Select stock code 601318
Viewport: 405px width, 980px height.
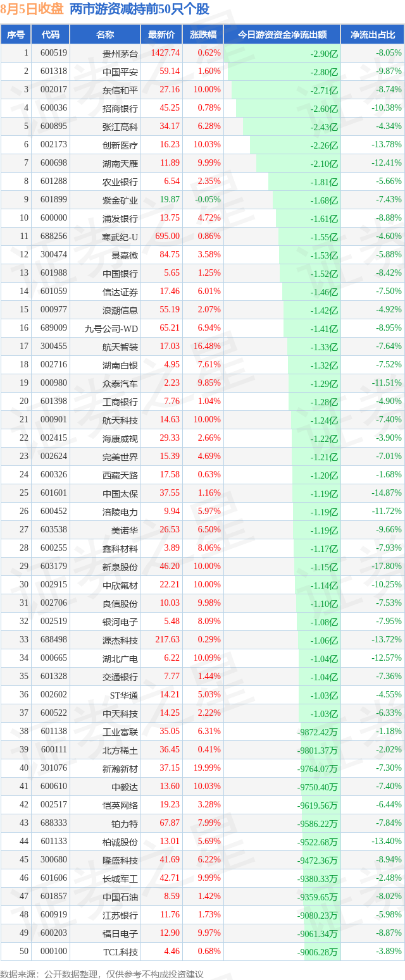pos(54,71)
